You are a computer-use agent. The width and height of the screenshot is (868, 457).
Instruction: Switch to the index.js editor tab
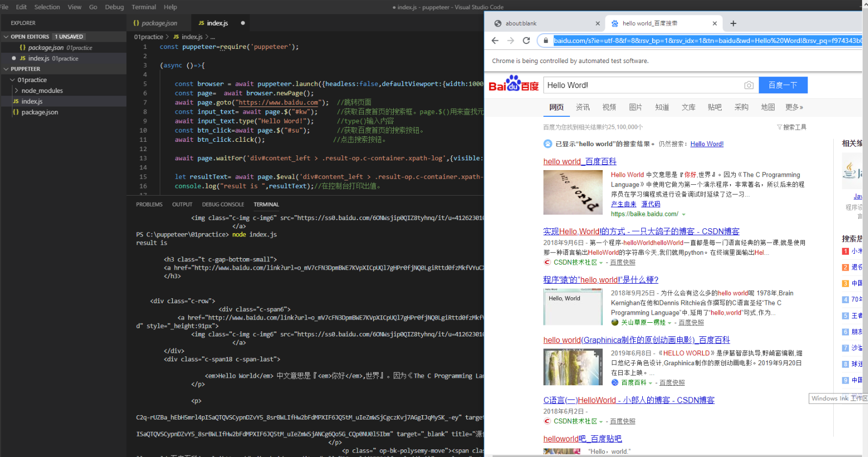coord(216,23)
